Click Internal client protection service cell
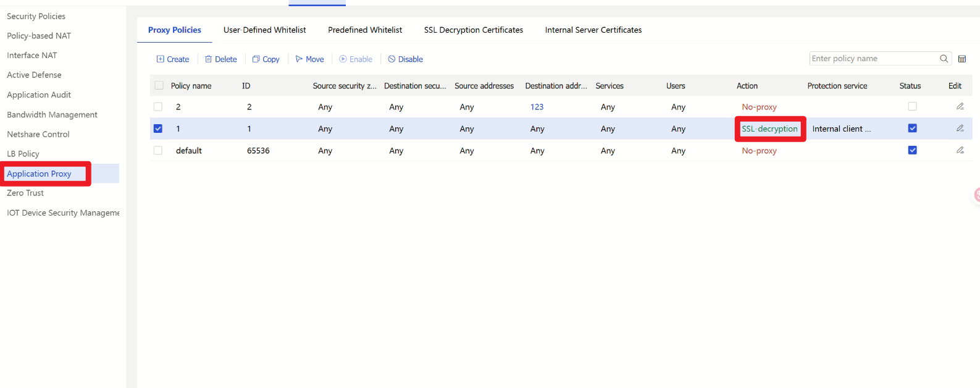Screen dimensions: 980x388 pos(842,129)
